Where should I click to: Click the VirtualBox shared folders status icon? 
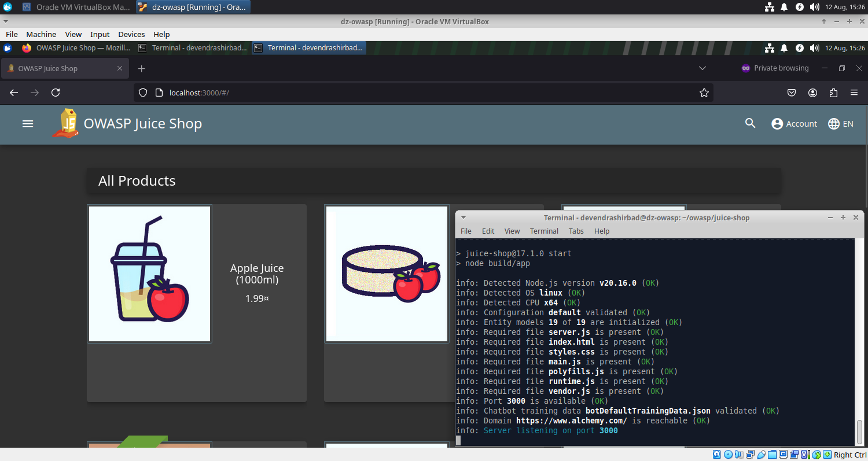click(773, 455)
